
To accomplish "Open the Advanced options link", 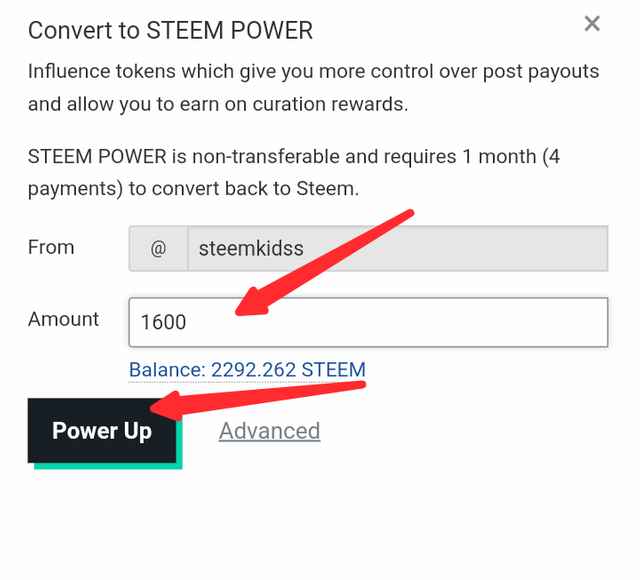I will (x=269, y=431).
